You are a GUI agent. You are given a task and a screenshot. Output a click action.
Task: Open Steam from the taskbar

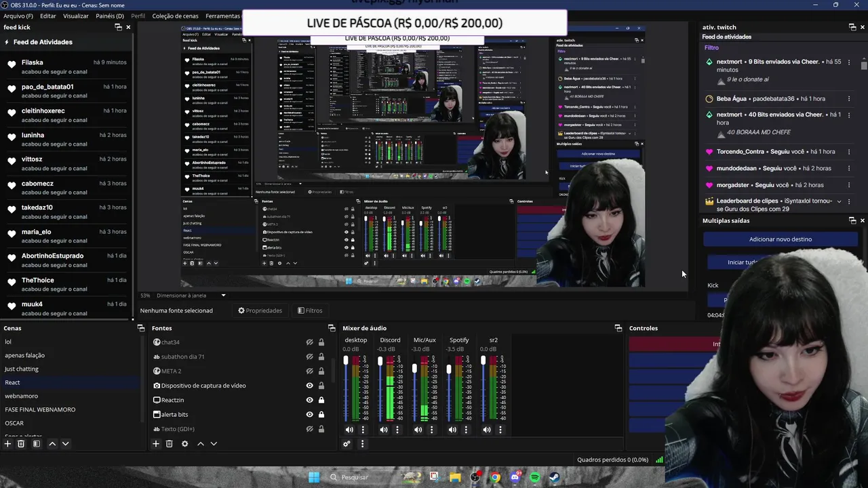[555, 477]
